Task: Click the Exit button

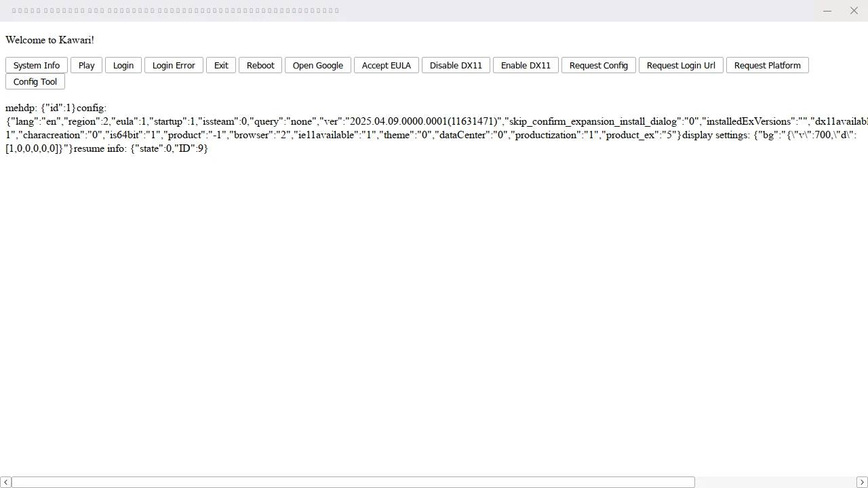Action: [x=221, y=65]
